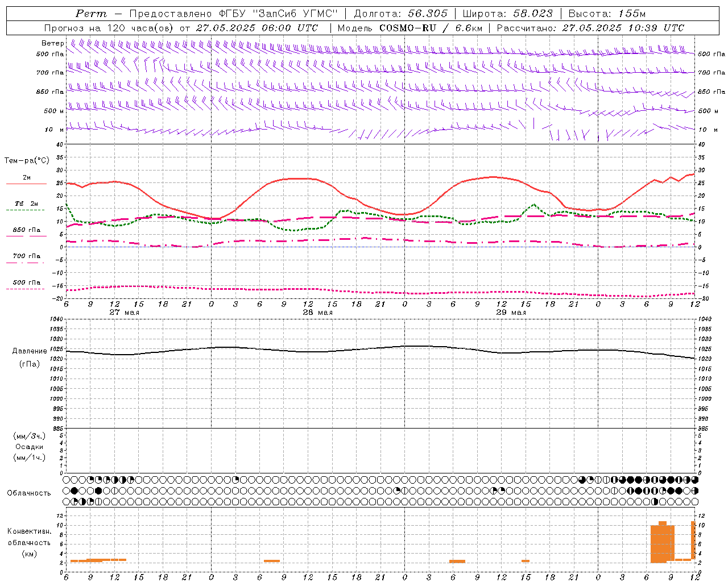Click the "Тем-ра(°C)" axis label
Image resolution: width=728 pixels, height=582 pixels.
pyautogui.click(x=27, y=161)
